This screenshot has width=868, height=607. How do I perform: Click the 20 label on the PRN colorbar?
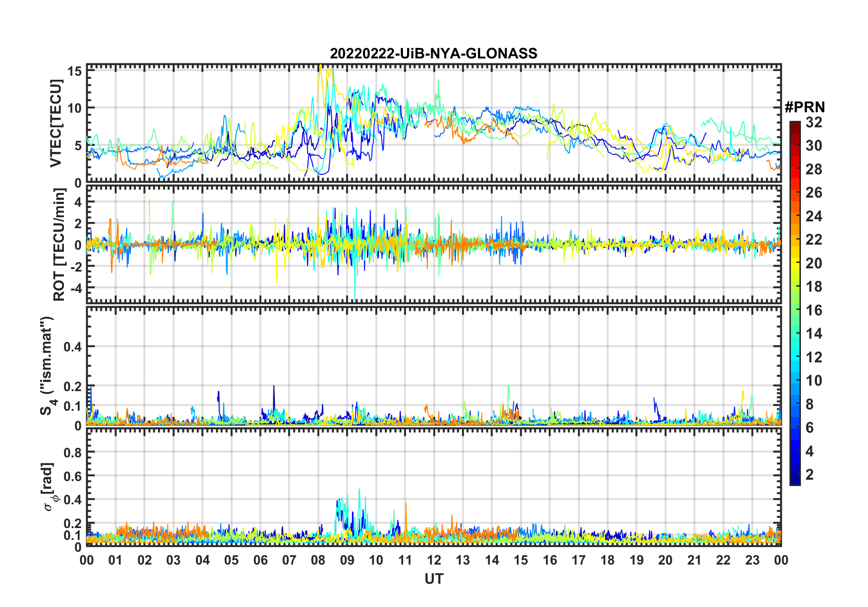coord(814,263)
